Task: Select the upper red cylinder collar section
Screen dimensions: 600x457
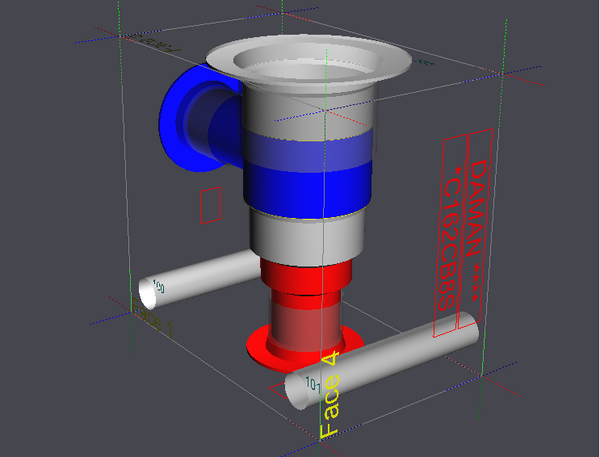Action: [x=306, y=276]
